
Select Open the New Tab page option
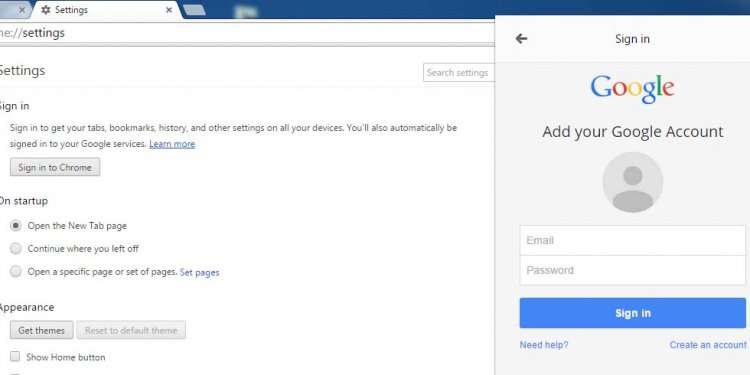[16, 225]
